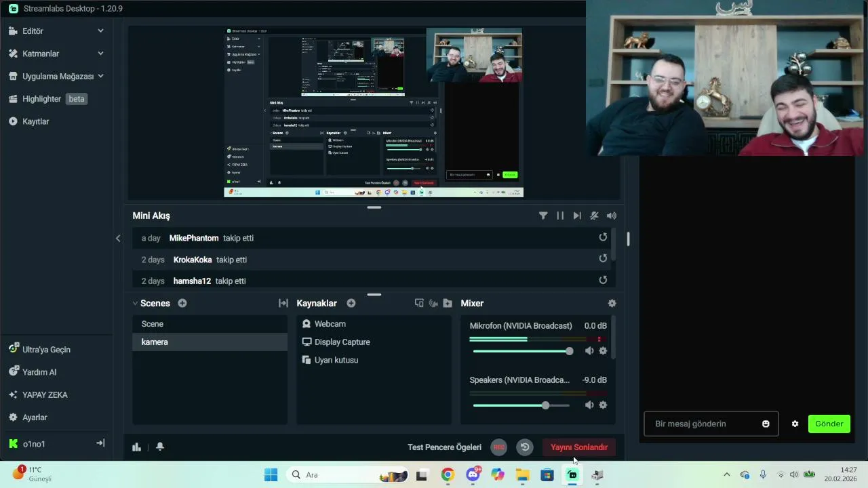
Task: Start recording with REC button
Action: tap(499, 447)
